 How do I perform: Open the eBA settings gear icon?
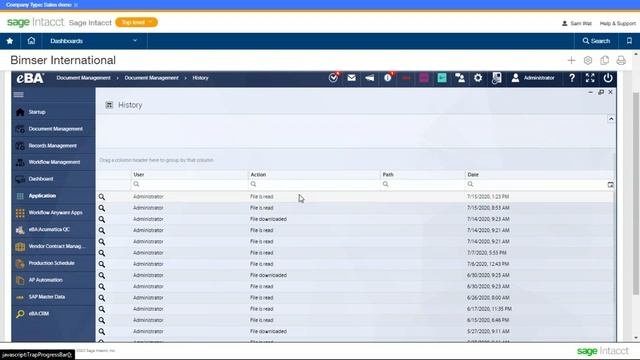tap(478, 78)
